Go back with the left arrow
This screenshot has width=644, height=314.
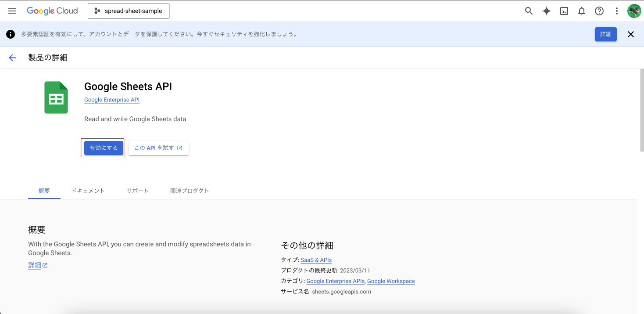(x=12, y=58)
